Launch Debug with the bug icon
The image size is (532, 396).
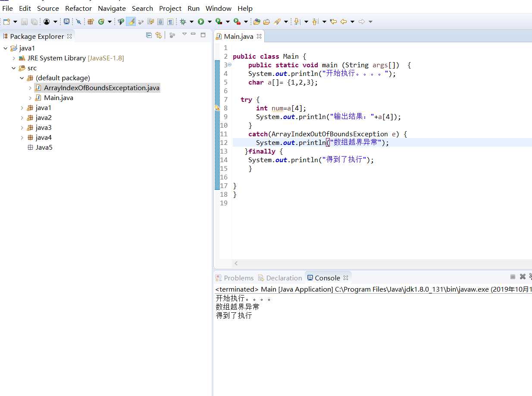click(183, 22)
